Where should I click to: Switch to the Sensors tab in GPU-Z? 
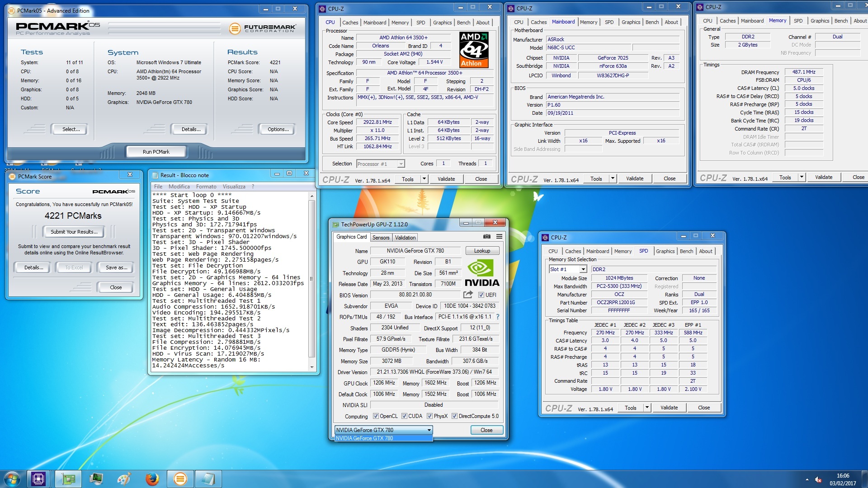tap(381, 238)
